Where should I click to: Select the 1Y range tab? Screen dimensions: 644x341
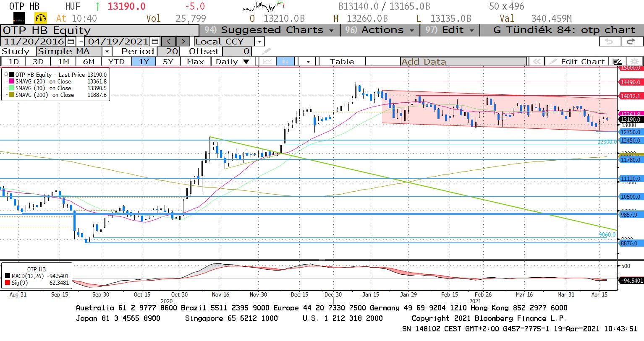[x=144, y=62]
